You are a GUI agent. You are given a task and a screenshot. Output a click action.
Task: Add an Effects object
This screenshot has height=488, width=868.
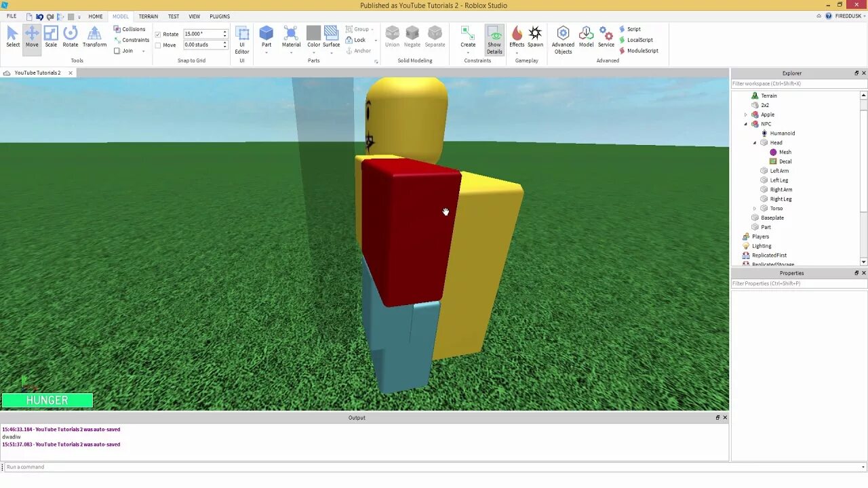[x=517, y=37]
